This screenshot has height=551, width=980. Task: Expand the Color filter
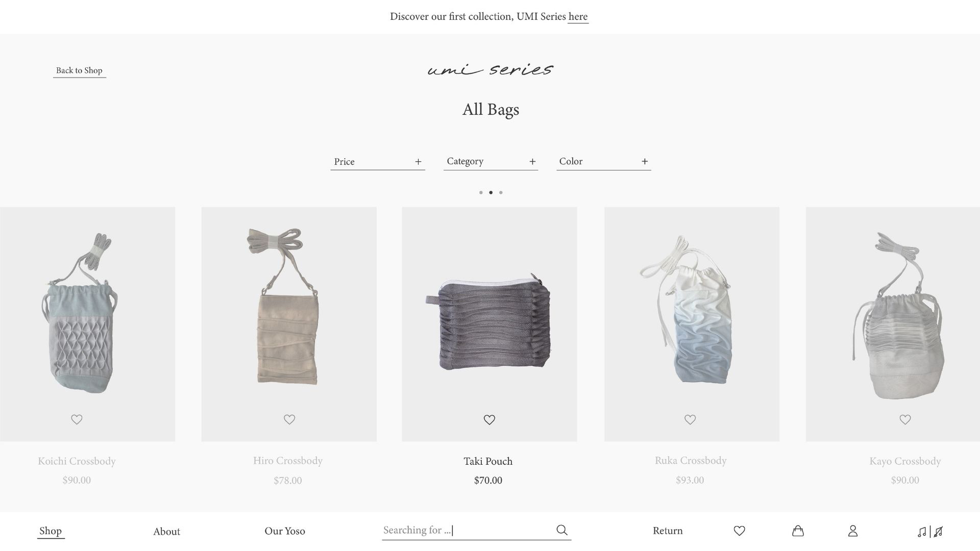pyautogui.click(x=603, y=162)
